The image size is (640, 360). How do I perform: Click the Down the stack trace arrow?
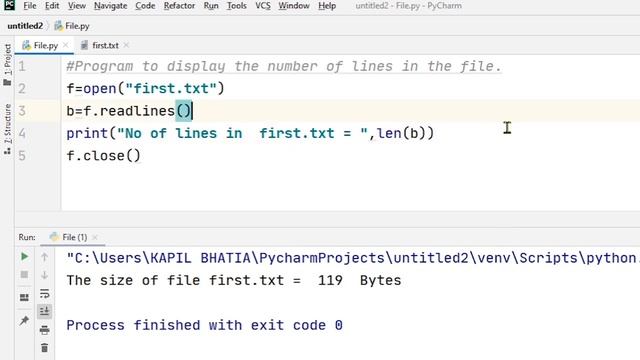(x=44, y=275)
